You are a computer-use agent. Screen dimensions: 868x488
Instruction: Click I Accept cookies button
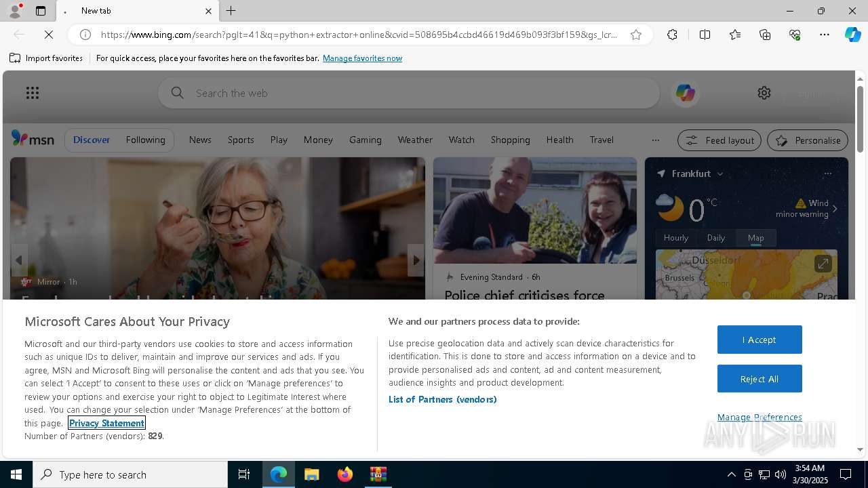[759, 340]
